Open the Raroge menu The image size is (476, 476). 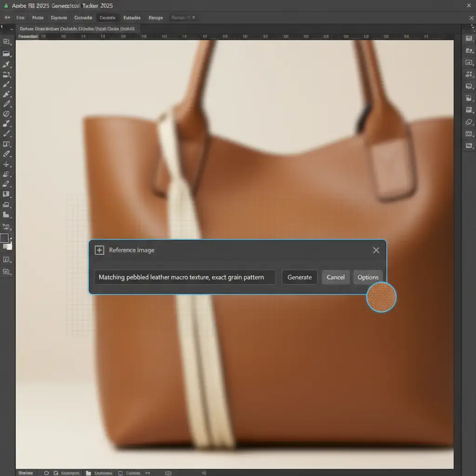click(x=155, y=18)
